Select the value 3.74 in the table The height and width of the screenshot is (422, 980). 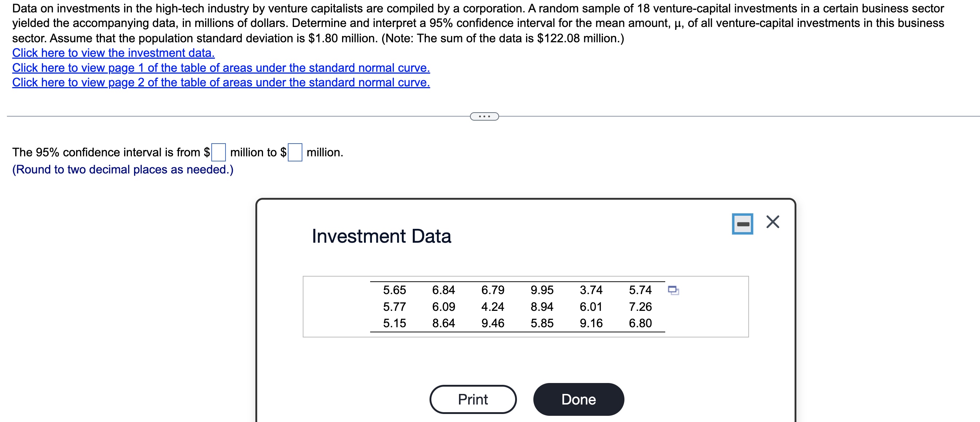[x=591, y=290]
